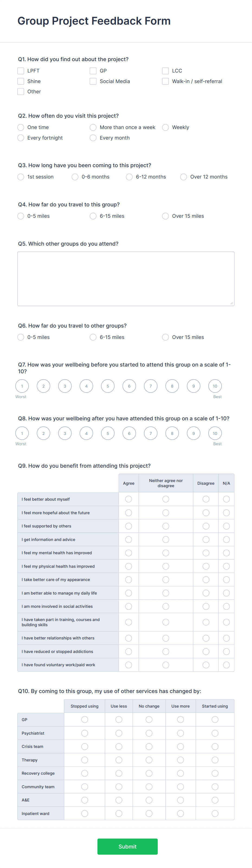Rate wellbeing before attending as 3

pos(65,386)
